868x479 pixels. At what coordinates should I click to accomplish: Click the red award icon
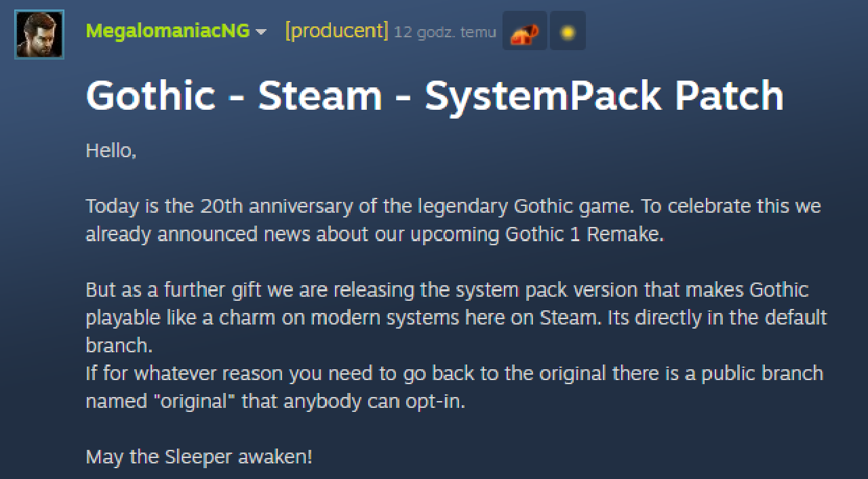pyautogui.click(x=524, y=32)
